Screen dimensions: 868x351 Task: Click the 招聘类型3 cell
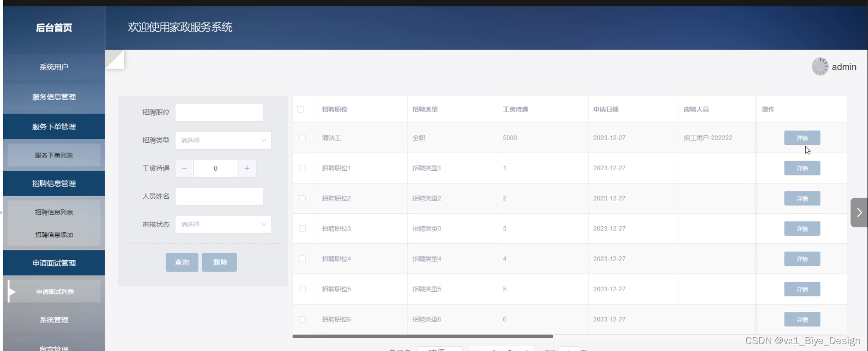[x=426, y=228]
